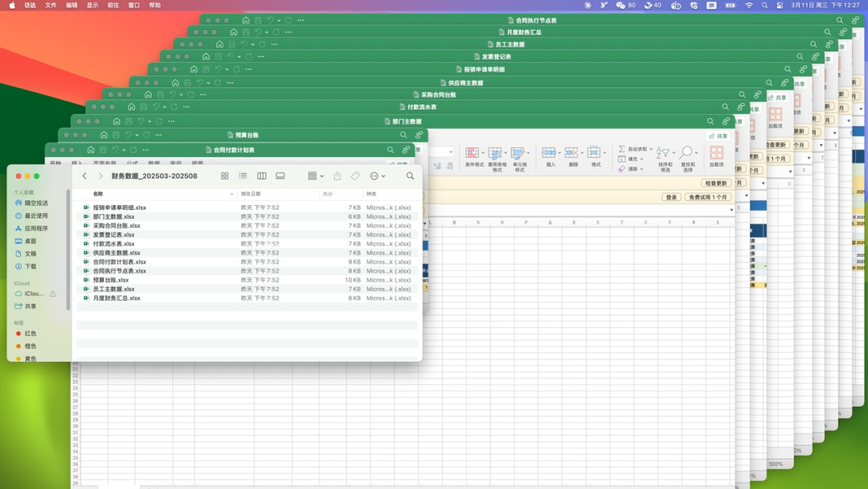Expand the formula bar with its arrow

(731, 210)
